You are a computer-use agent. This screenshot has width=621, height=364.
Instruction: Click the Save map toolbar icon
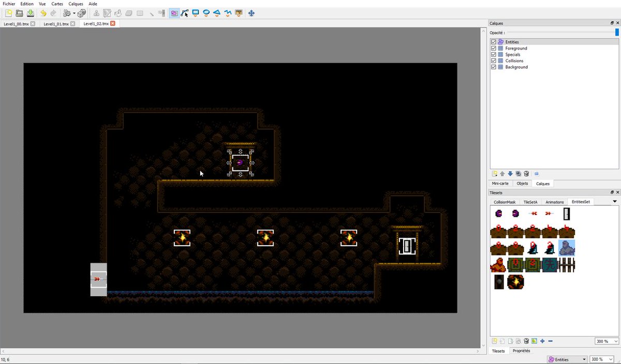point(30,13)
